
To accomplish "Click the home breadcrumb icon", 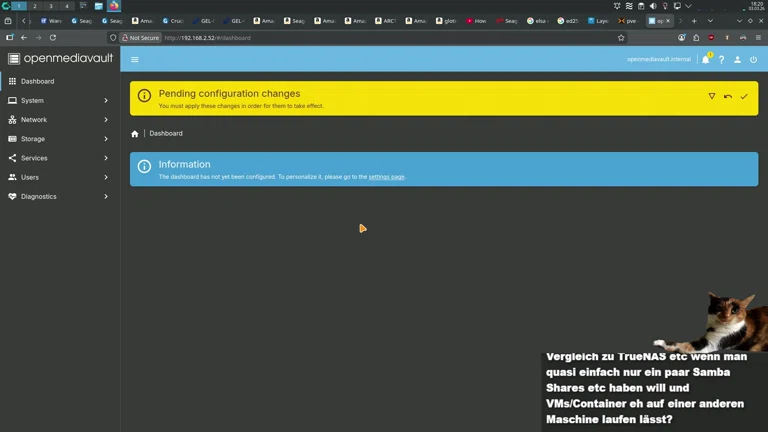I will (135, 134).
